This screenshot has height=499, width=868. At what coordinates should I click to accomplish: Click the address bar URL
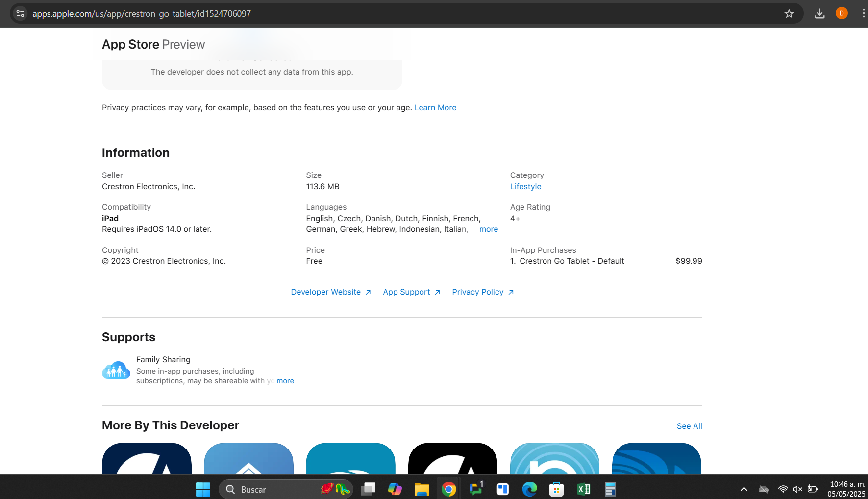coord(142,14)
